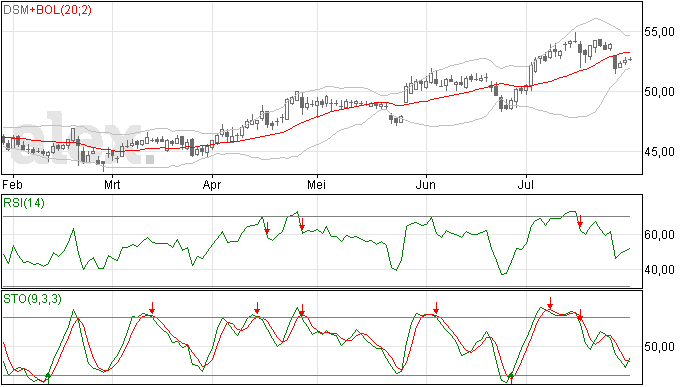Click the first RSI sell arrow in April

click(267, 229)
